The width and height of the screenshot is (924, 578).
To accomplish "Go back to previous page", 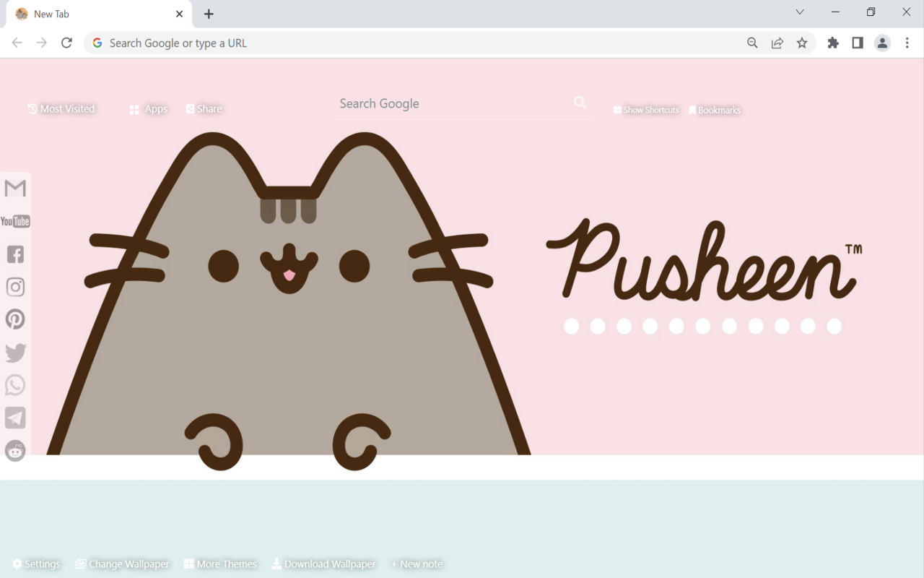I will pyautogui.click(x=17, y=43).
